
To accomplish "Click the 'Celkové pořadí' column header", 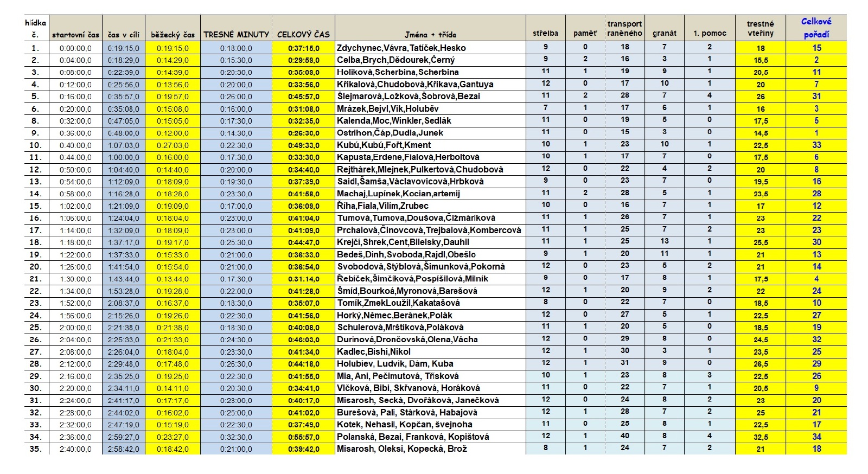I will [x=816, y=28].
